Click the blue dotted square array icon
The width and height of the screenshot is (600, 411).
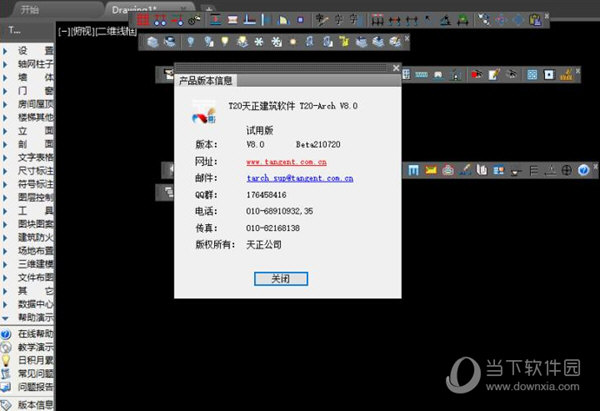(x=532, y=74)
